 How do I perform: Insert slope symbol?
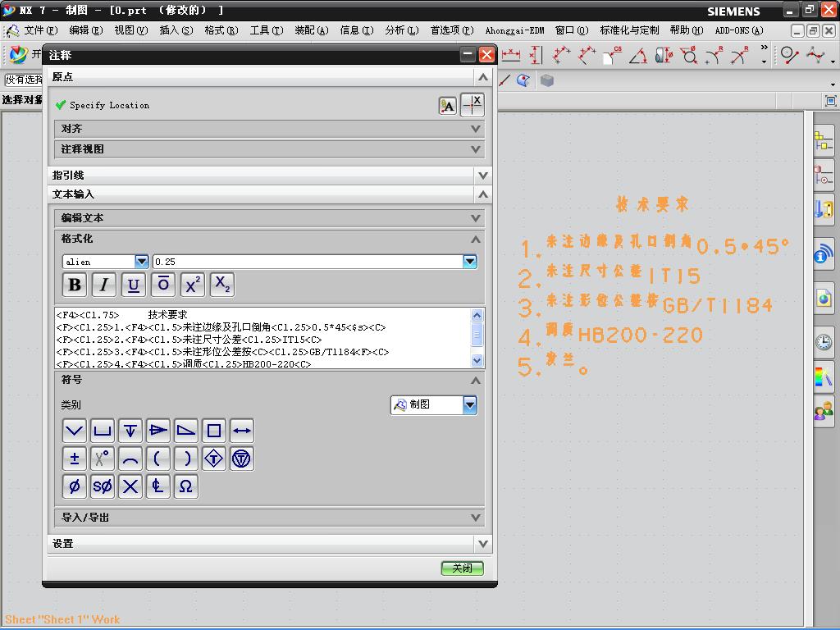(x=186, y=431)
